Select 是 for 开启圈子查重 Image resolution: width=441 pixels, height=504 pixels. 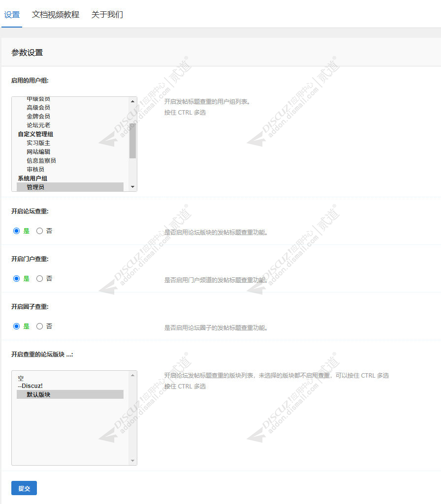click(16, 326)
